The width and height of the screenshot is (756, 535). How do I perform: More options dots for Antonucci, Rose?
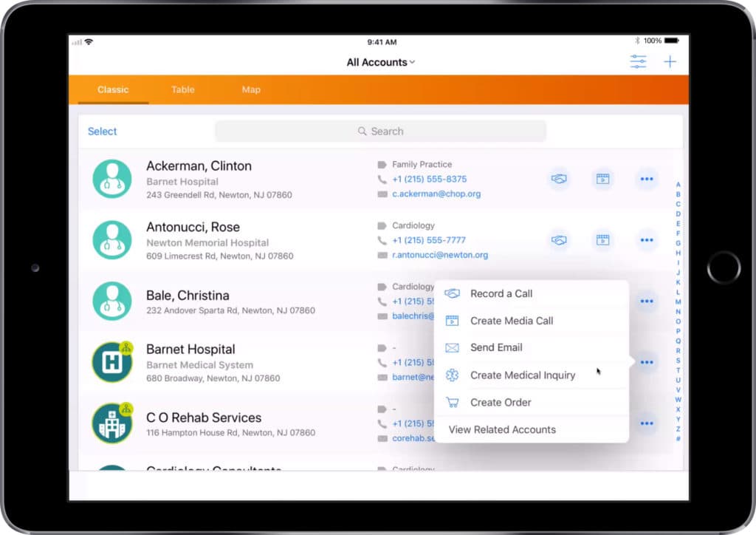click(647, 239)
